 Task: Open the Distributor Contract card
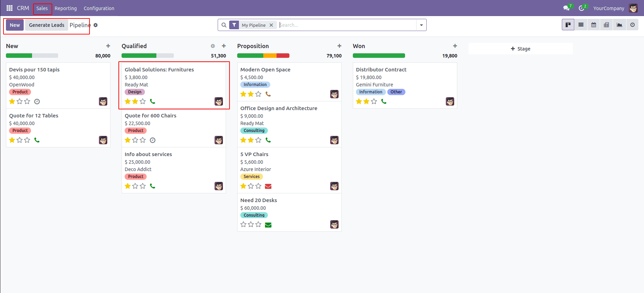(405, 86)
